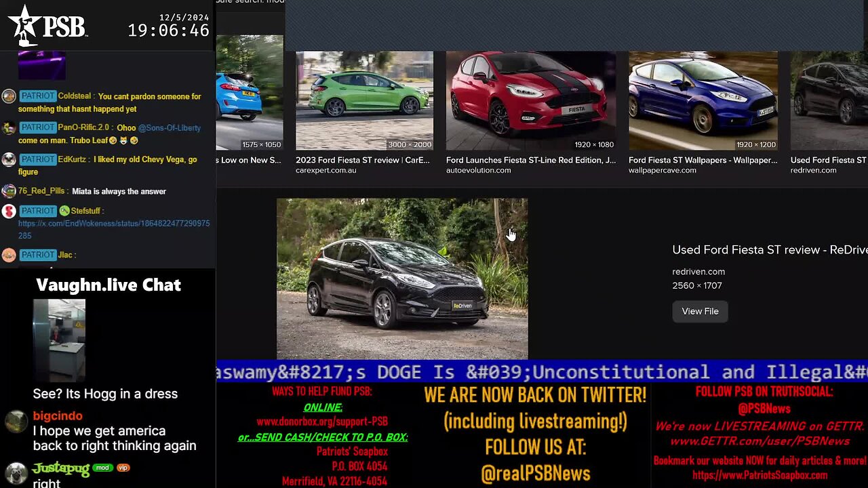Click 'Miata is always the answer' message
This screenshot has height=488, width=868.
(x=118, y=191)
